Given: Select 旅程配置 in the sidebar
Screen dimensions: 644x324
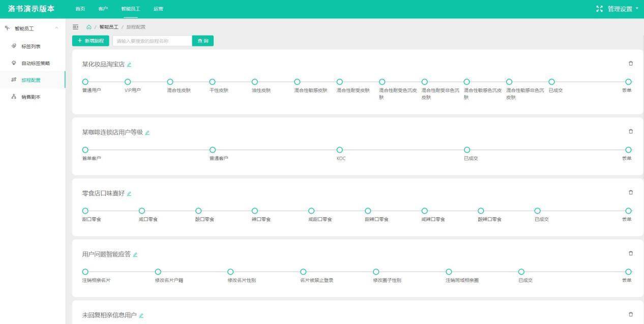Looking at the screenshot, I should (33, 80).
